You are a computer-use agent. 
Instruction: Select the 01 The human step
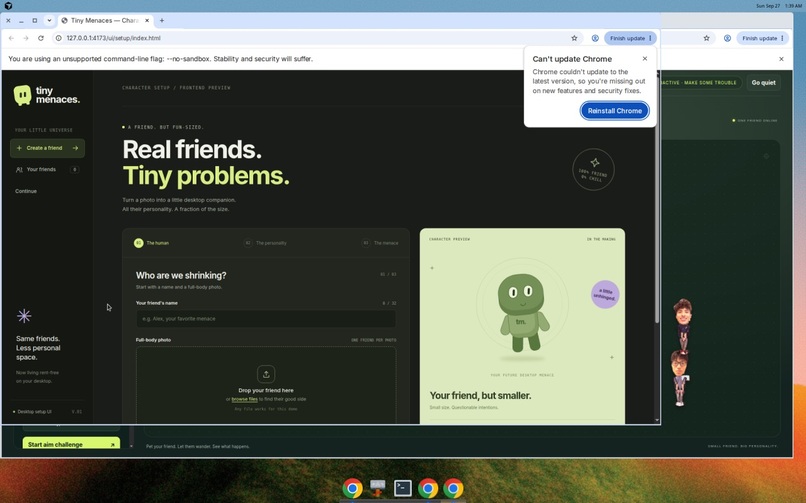tap(152, 243)
